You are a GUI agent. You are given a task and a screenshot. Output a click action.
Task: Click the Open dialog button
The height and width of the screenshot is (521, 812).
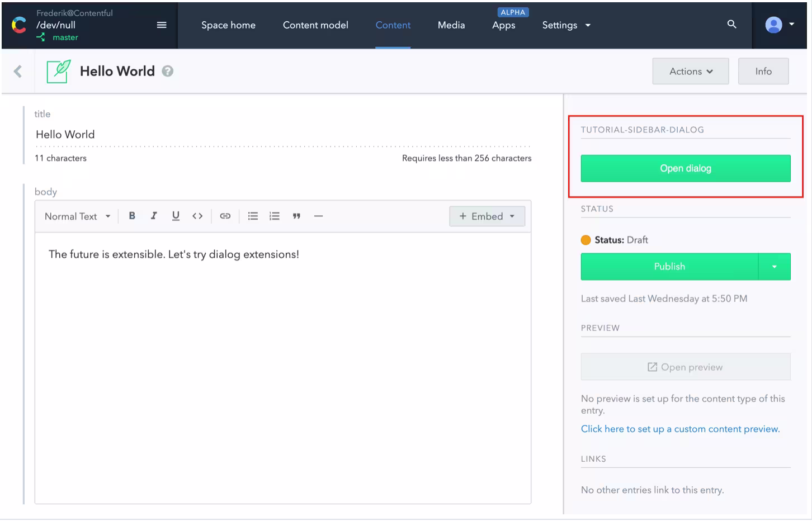(x=686, y=168)
